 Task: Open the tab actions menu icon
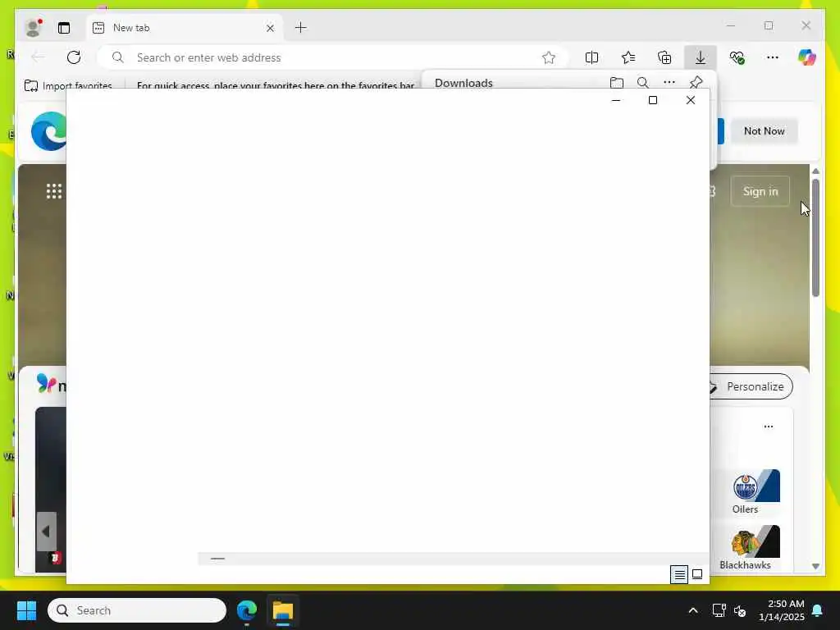tap(64, 28)
